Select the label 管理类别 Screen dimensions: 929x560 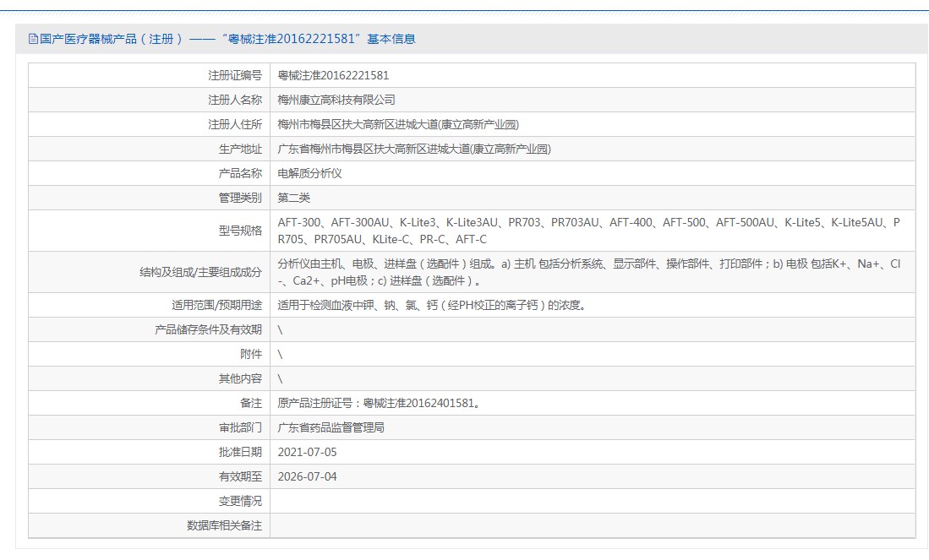pyautogui.click(x=240, y=198)
